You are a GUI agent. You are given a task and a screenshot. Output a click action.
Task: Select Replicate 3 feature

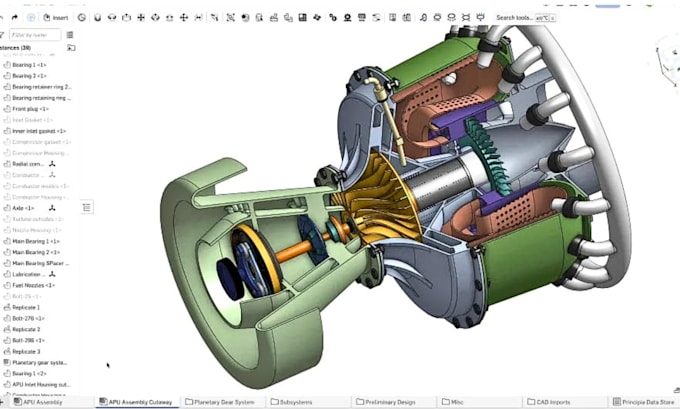pos(26,352)
